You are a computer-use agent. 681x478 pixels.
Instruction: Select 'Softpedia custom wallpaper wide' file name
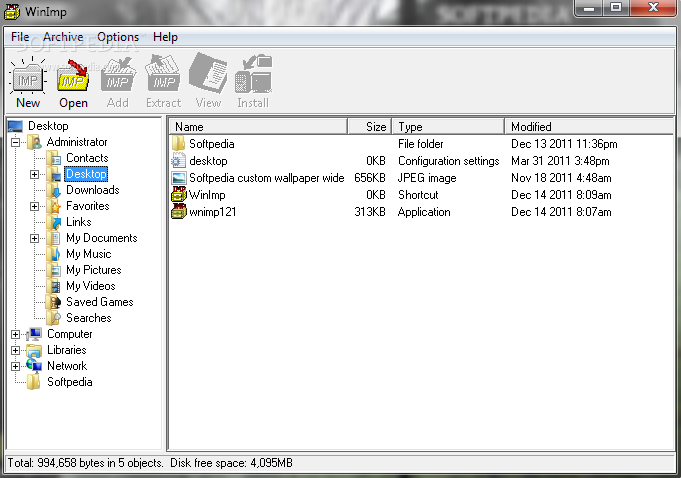[267, 178]
